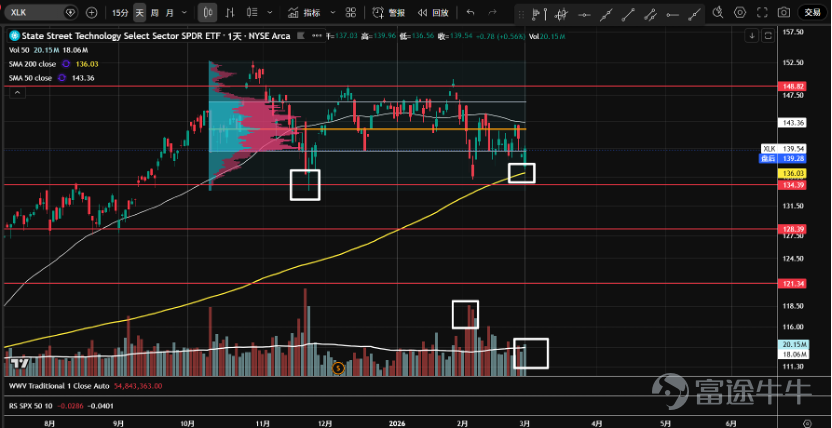Select the third chart style icon
Image resolution: width=832 pixels, height=428 pixels.
tap(253, 12)
